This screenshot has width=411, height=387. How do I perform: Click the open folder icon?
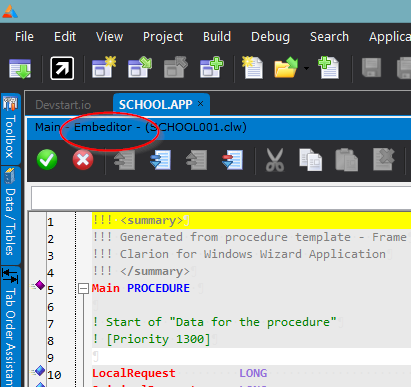tap(286, 68)
